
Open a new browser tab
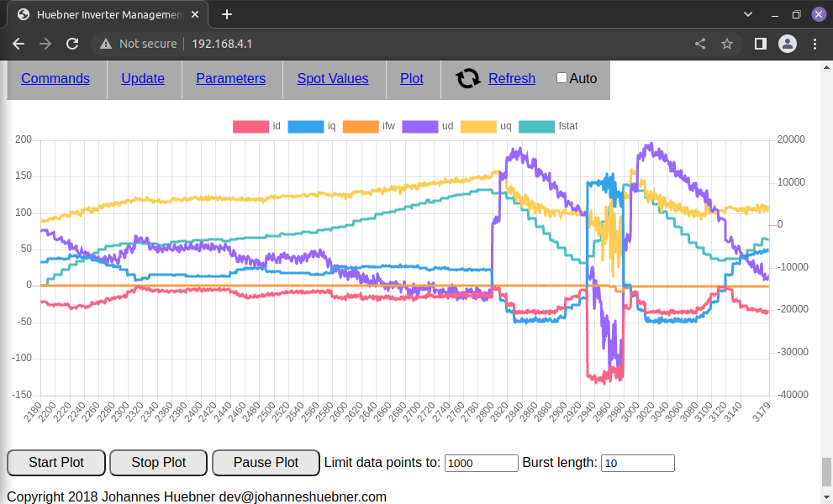tap(226, 14)
